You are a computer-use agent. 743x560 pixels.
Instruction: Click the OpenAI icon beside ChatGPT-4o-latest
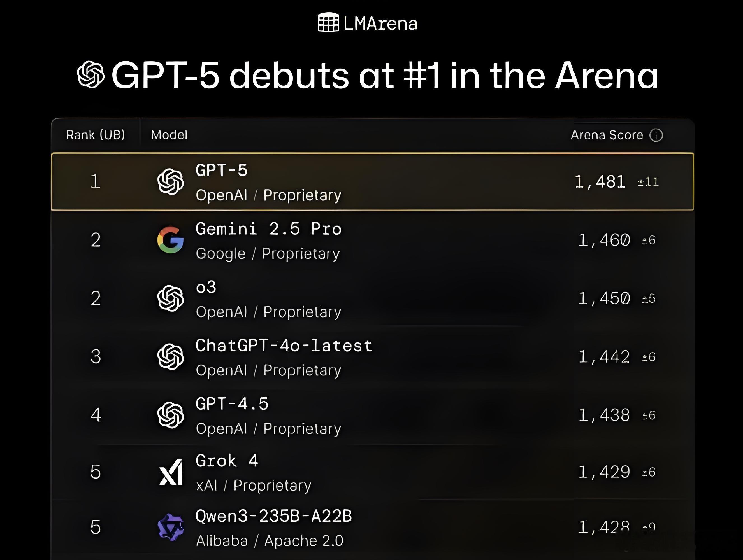171,356
